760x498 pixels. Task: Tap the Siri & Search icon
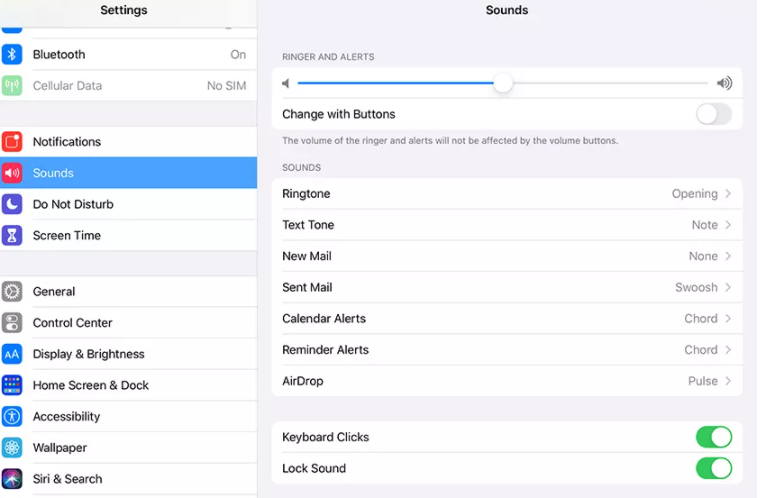[12, 479]
